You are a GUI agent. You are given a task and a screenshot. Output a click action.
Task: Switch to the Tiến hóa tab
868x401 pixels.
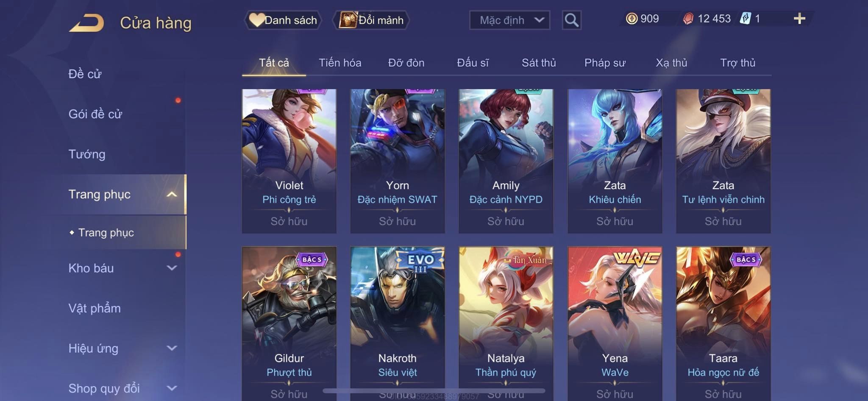coord(340,63)
